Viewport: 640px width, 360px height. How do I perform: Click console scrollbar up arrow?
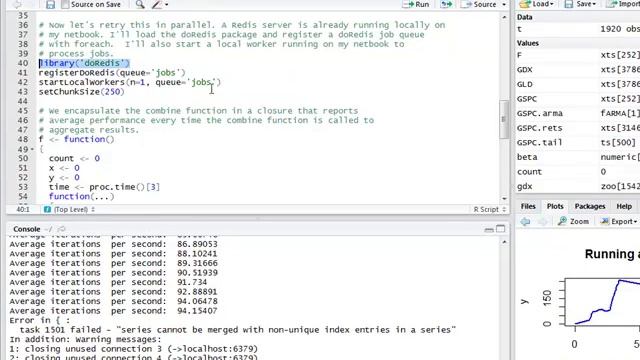click(x=504, y=242)
